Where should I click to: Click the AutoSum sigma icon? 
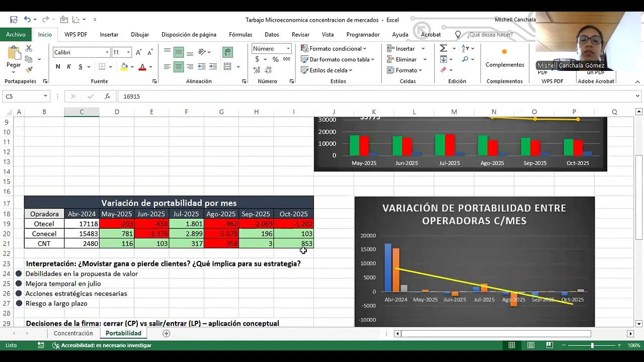pyautogui.click(x=443, y=48)
